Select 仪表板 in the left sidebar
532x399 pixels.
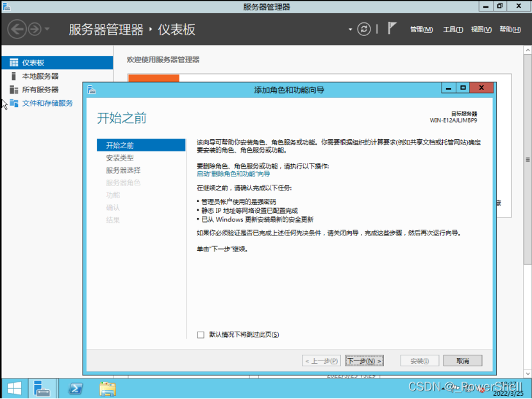[x=57, y=62]
